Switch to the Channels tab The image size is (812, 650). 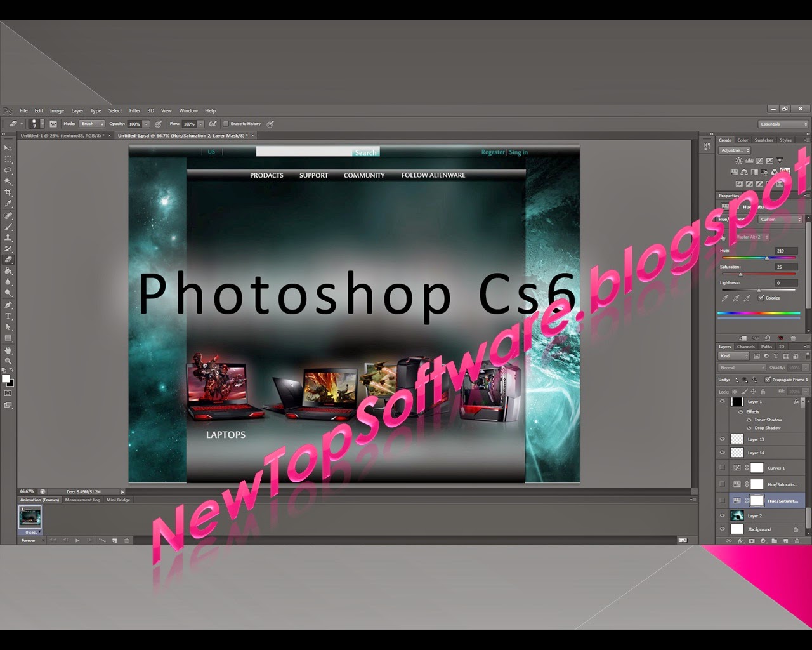[746, 347]
